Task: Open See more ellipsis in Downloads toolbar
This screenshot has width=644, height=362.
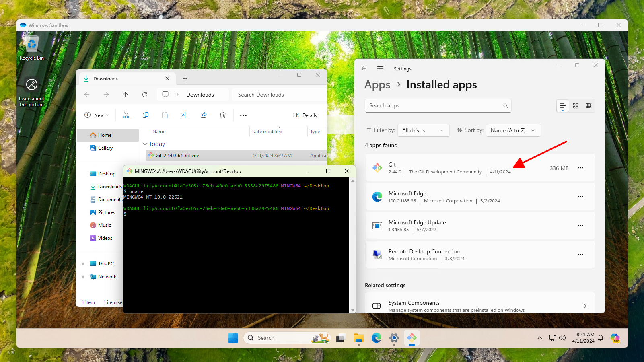Action: tap(243, 115)
